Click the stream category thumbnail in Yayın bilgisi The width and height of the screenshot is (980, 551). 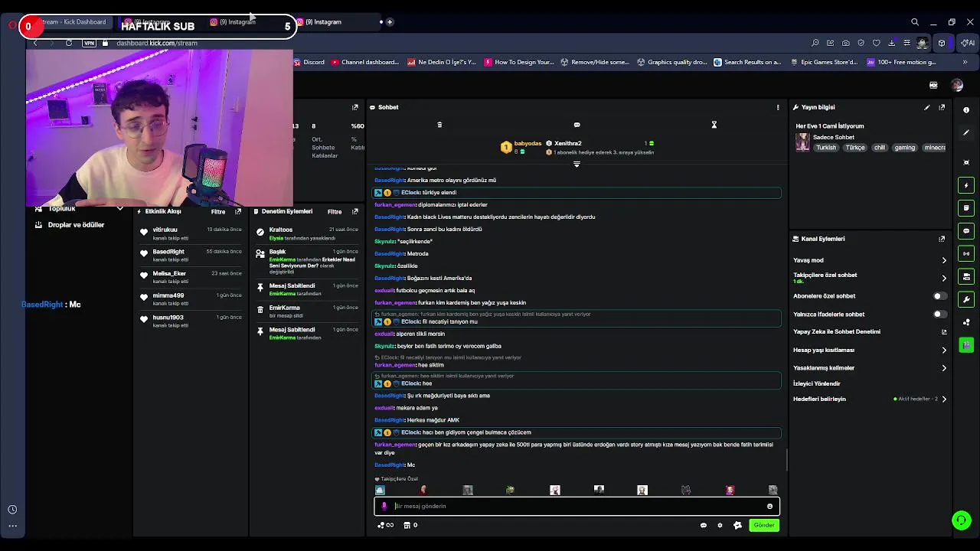point(802,142)
